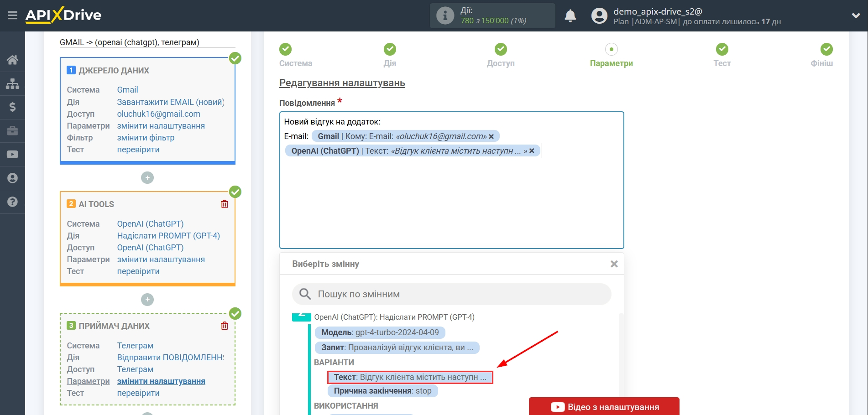Open the notifications bell
This screenshot has width=868, height=415.
[x=570, y=16]
